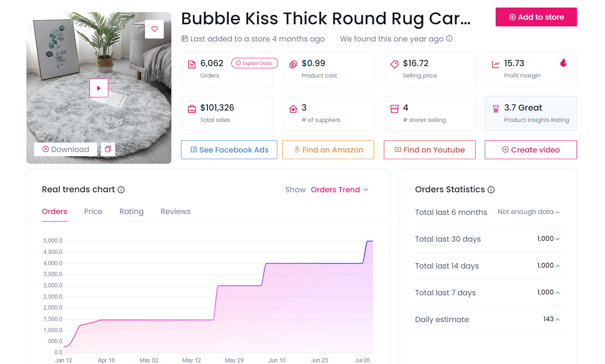Click the info icon beside 'found this one year ago'

[450, 39]
